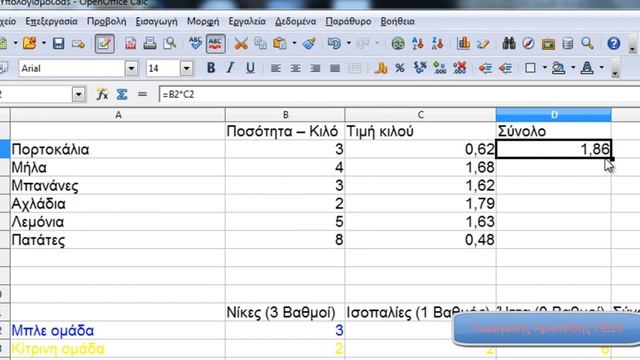
Task: Add a decimal place
Action: pyautogui.click(x=440, y=68)
